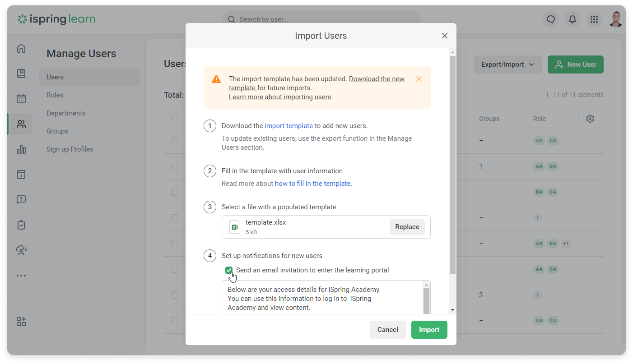Open the chat bubble icon in the header
The width and height of the screenshot is (633, 364).
point(551,19)
